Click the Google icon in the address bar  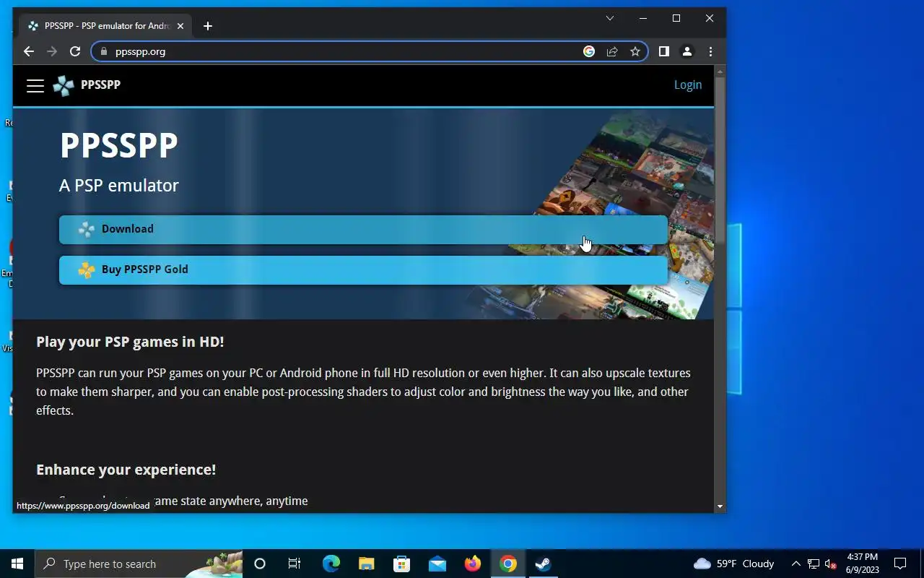(x=589, y=51)
